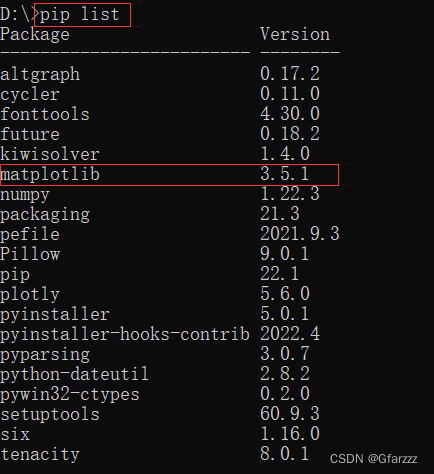Select the 'tenacity' package name
The image size is (434, 474).
40,455
